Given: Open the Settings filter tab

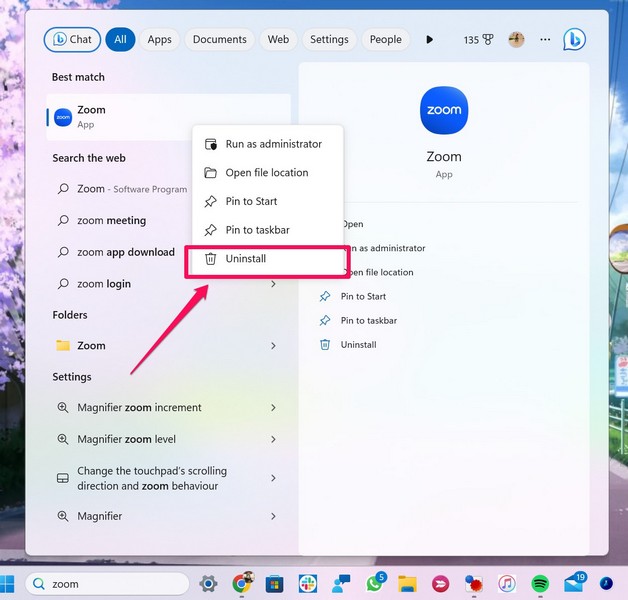Looking at the screenshot, I should [x=329, y=40].
